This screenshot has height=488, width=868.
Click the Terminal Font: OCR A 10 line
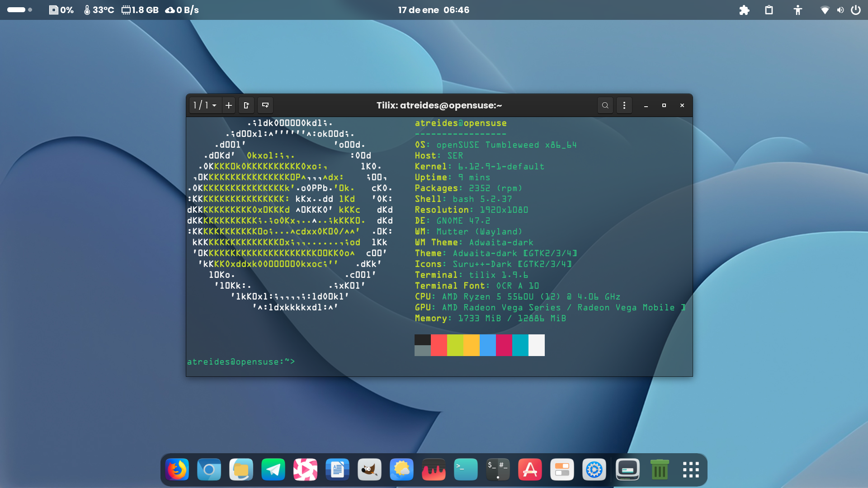477,286
